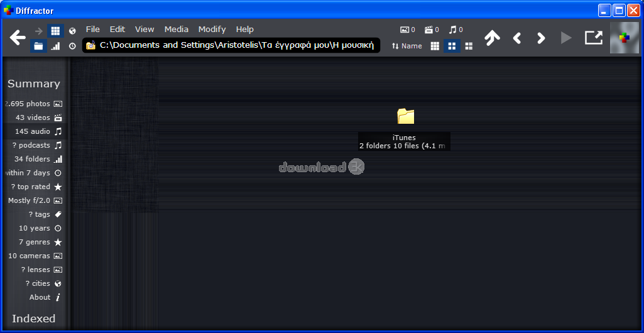Click the top rated star icon
This screenshot has height=333, width=644.
[58, 187]
